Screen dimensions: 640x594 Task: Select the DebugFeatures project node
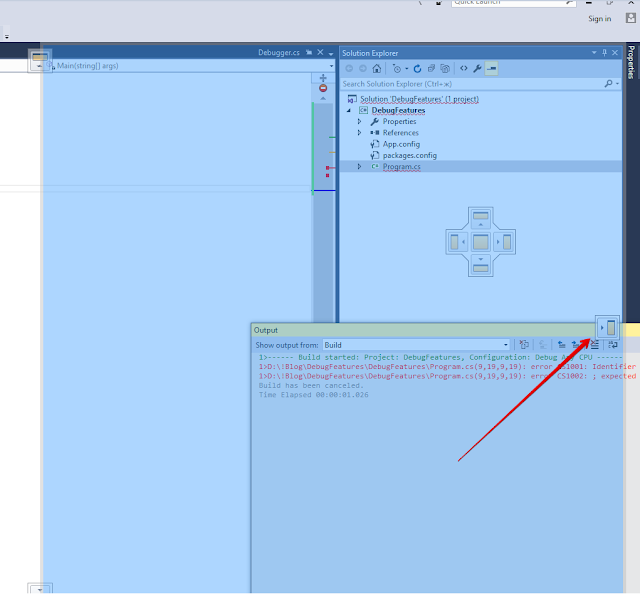398,110
